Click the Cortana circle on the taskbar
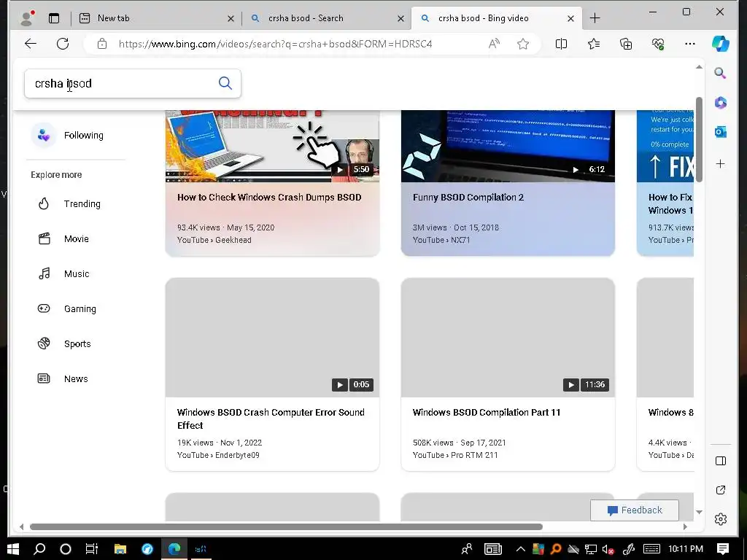Viewport: 747px width, 560px height. [x=65, y=549]
